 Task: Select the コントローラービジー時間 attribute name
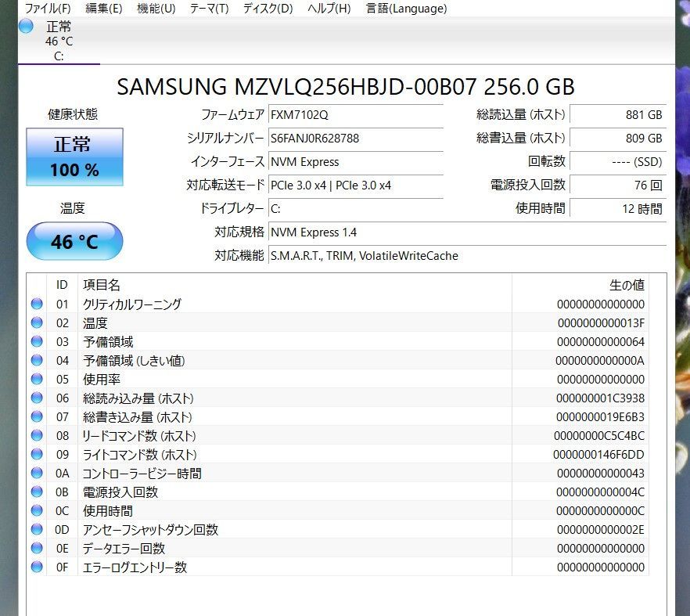click(142, 474)
